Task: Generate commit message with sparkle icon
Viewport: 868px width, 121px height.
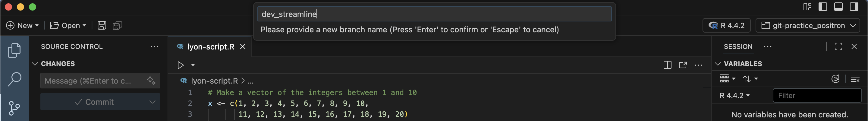Action: click(151, 81)
